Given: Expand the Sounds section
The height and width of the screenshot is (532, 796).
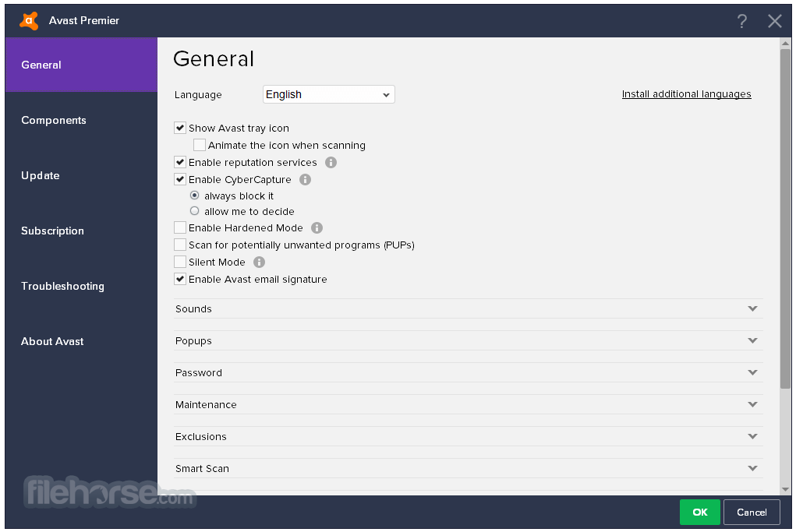Looking at the screenshot, I should [x=468, y=309].
